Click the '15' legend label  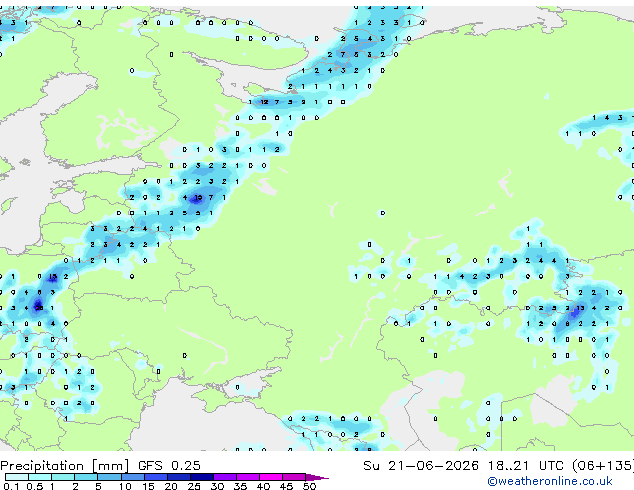(x=148, y=486)
